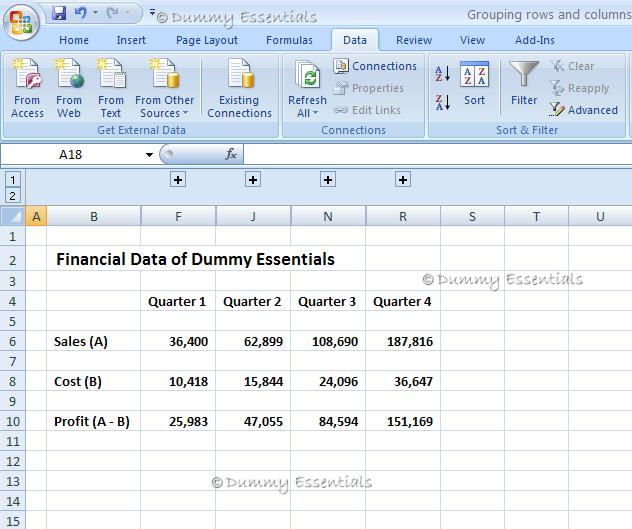The width and height of the screenshot is (632, 529).
Task: Expand column group above column R
Action: tap(403, 180)
